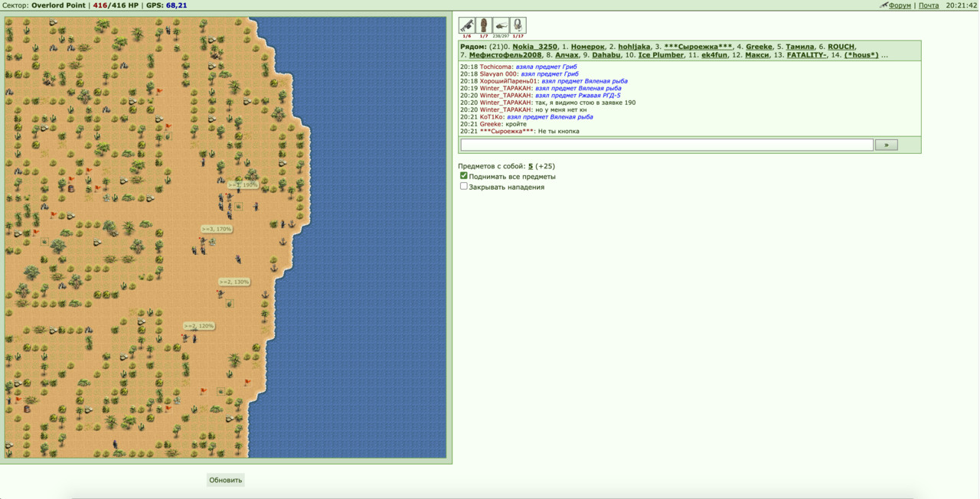Click the Обновить button below the map
The image size is (980, 499).
(x=226, y=480)
